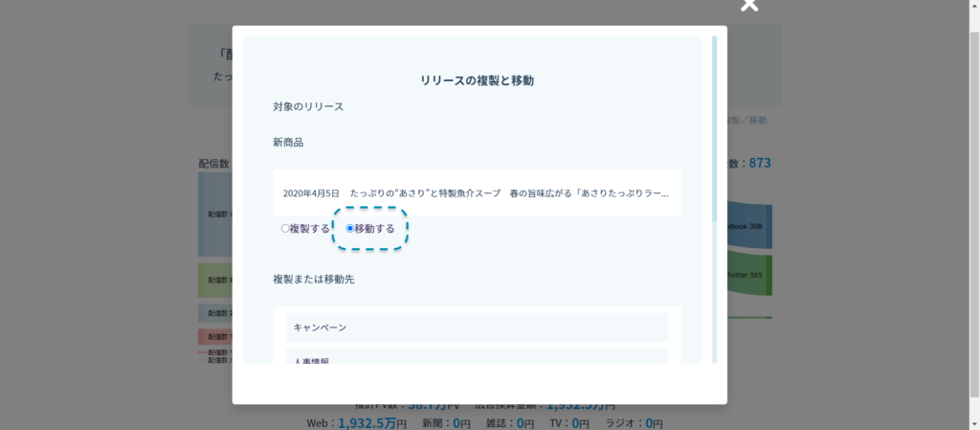The width and height of the screenshot is (980, 430).
Task: Click the 2020年4月5日 release entry row
Action: pos(477,192)
